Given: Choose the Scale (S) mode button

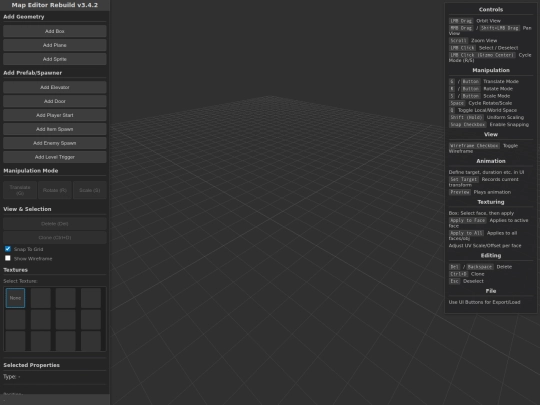Looking at the screenshot, I should point(90,190).
